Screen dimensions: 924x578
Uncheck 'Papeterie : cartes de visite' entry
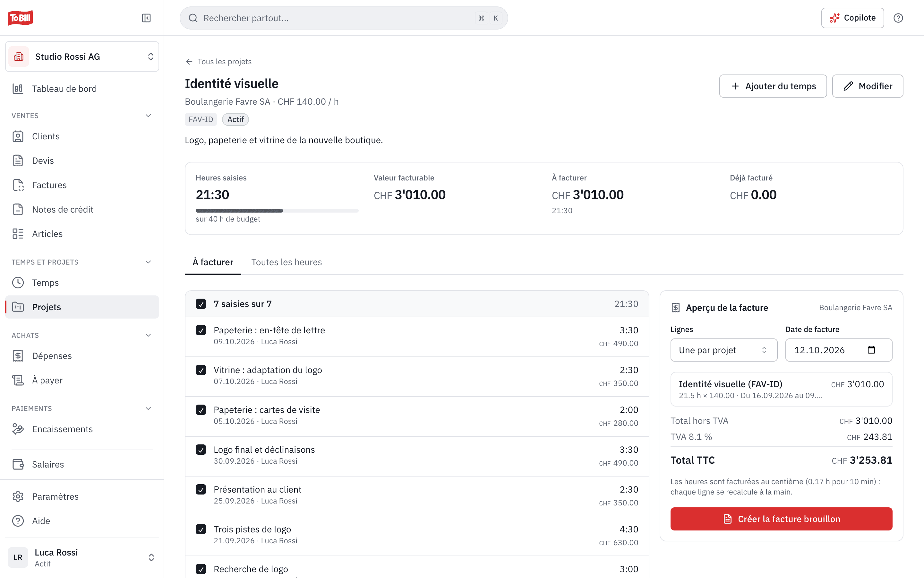(201, 410)
